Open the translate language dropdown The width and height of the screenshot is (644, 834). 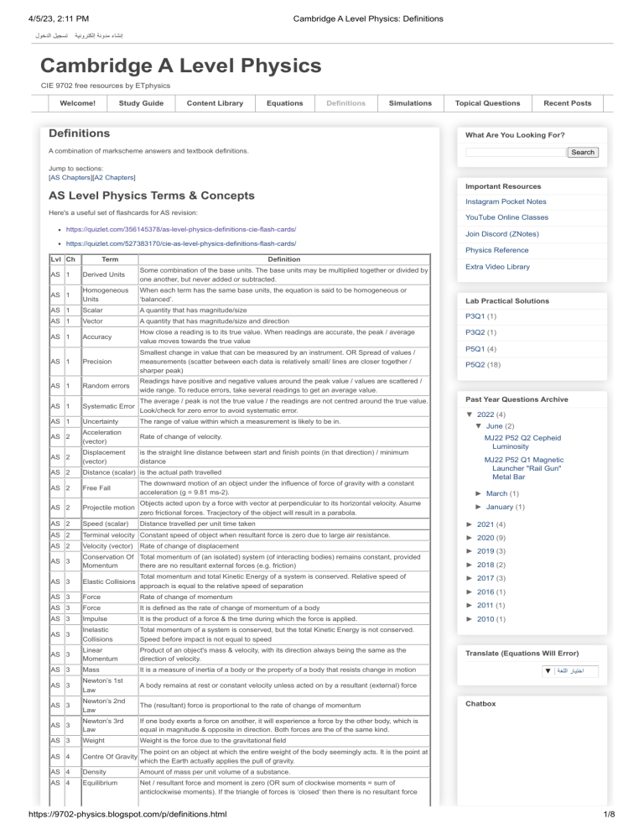[570, 671]
